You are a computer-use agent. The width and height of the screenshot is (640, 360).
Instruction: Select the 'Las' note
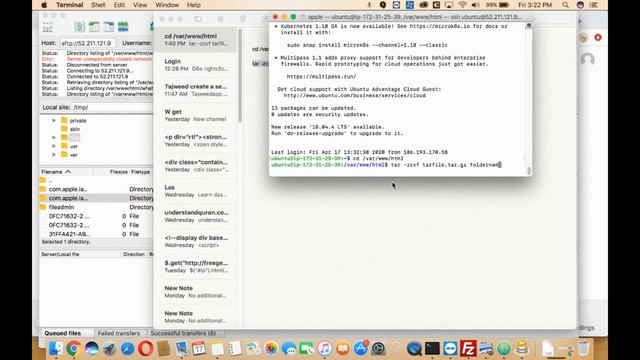196,191
